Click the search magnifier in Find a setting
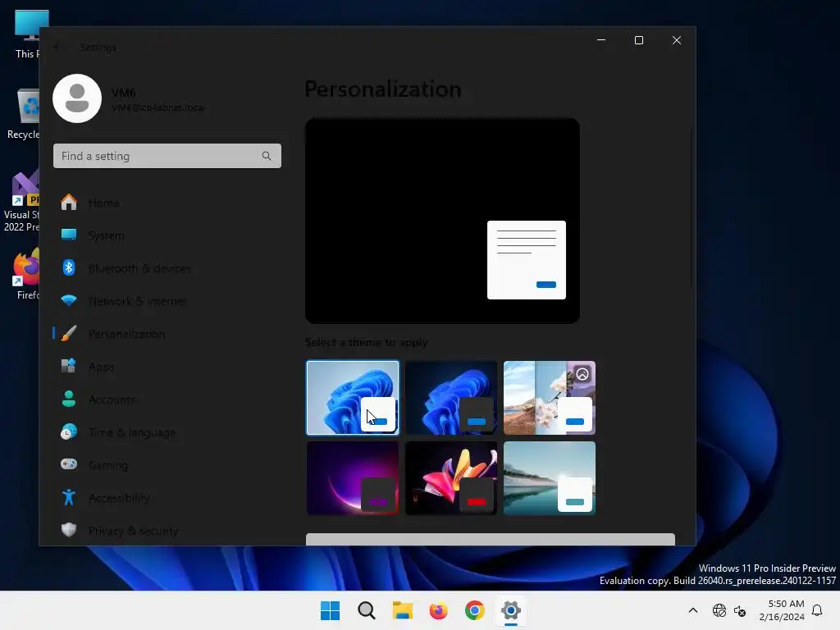Screen dimensions: 840x630 (x=267, y=156)
